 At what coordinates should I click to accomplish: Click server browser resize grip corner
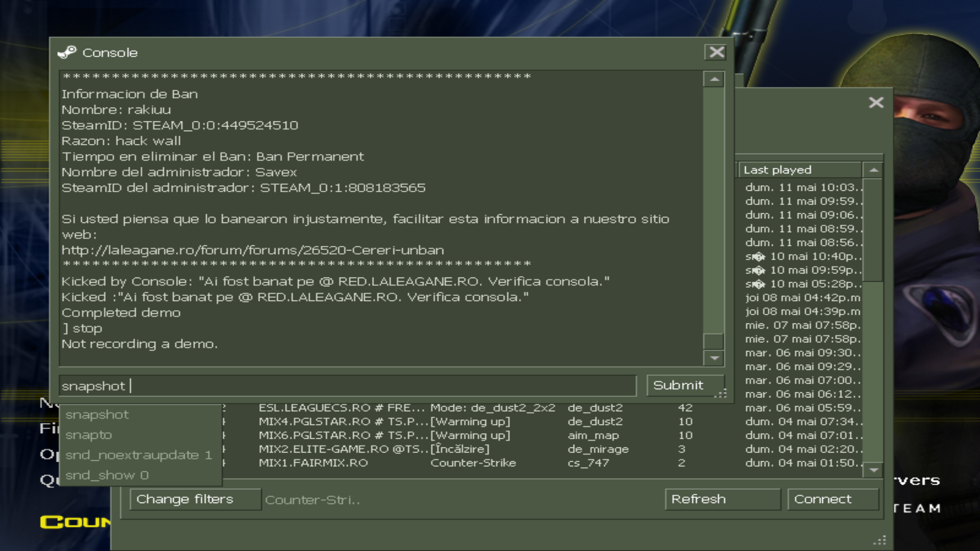click(880, 540)
